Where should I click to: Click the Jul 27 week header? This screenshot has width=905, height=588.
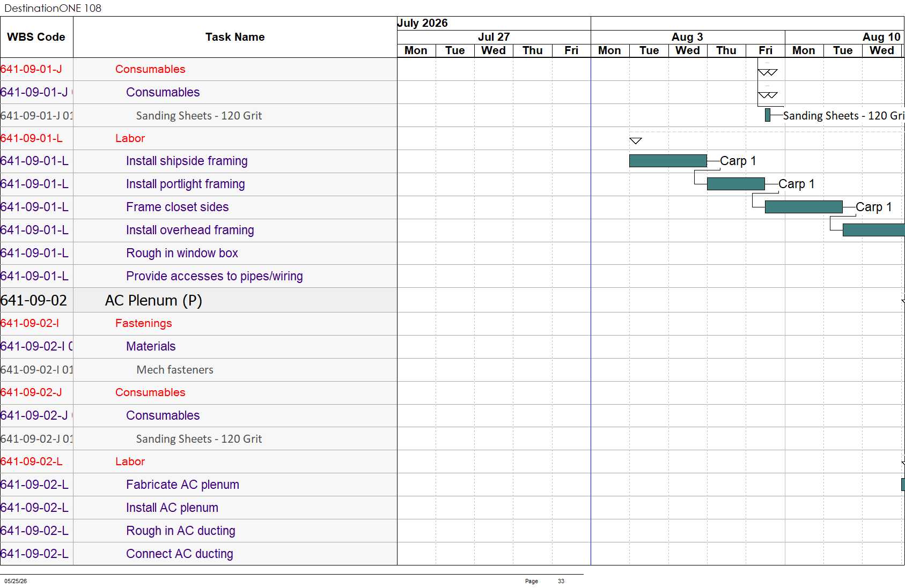pos(494,36)
